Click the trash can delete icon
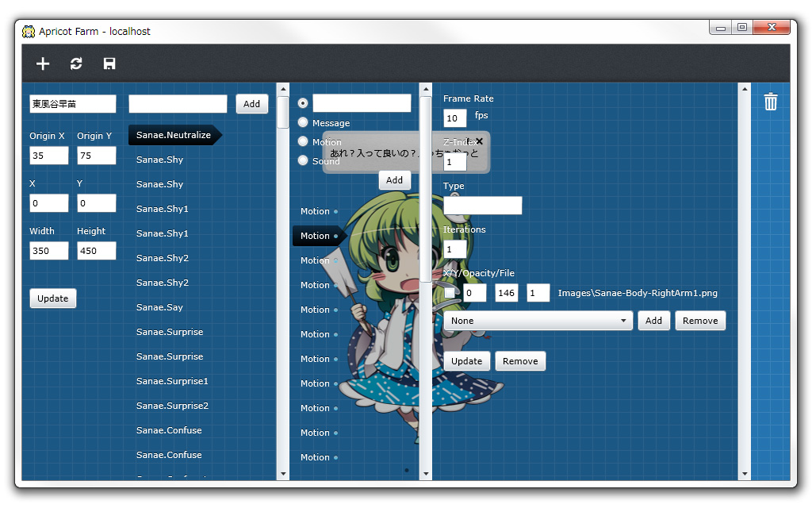 (771, 101)
